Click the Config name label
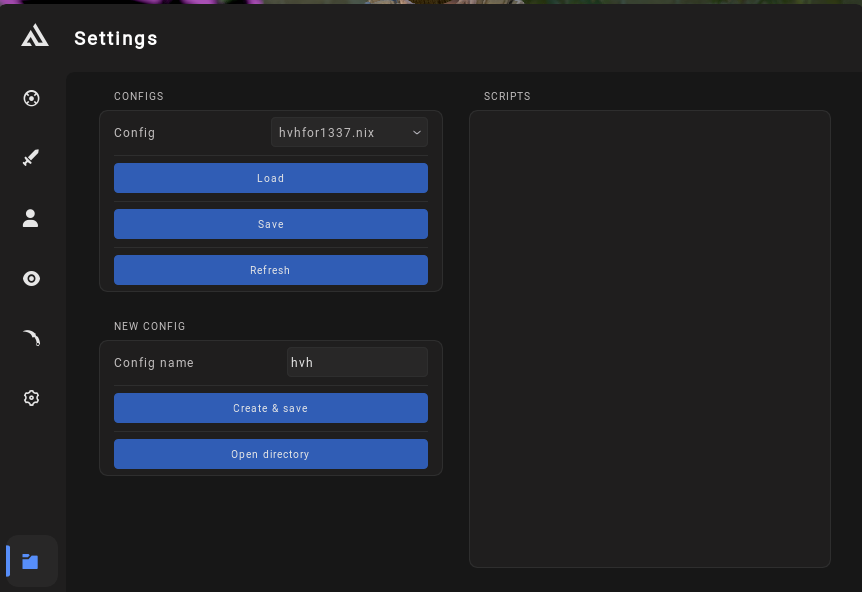862x592 pixels. (154, 363)
